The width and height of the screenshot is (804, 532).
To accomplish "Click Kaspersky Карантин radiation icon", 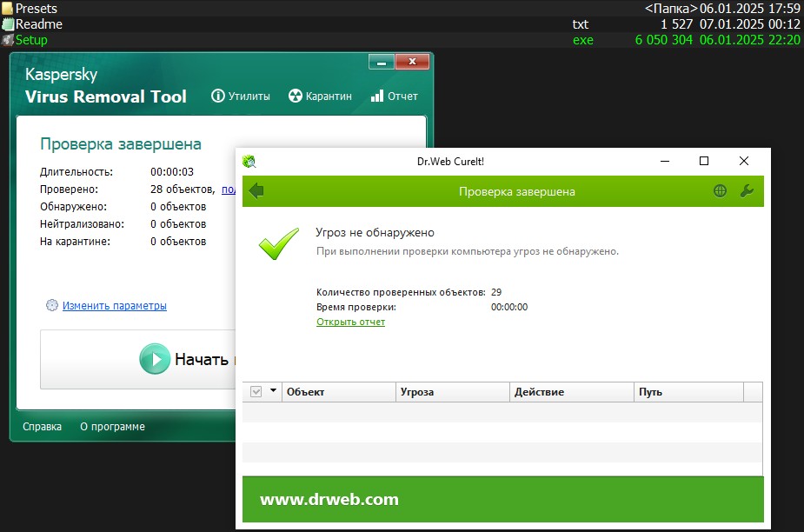I will point(296,96).
